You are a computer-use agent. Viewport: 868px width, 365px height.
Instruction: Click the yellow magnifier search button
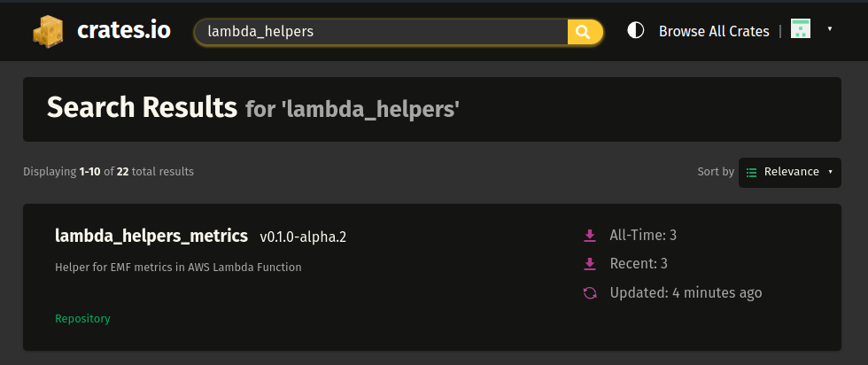point(585,32)
